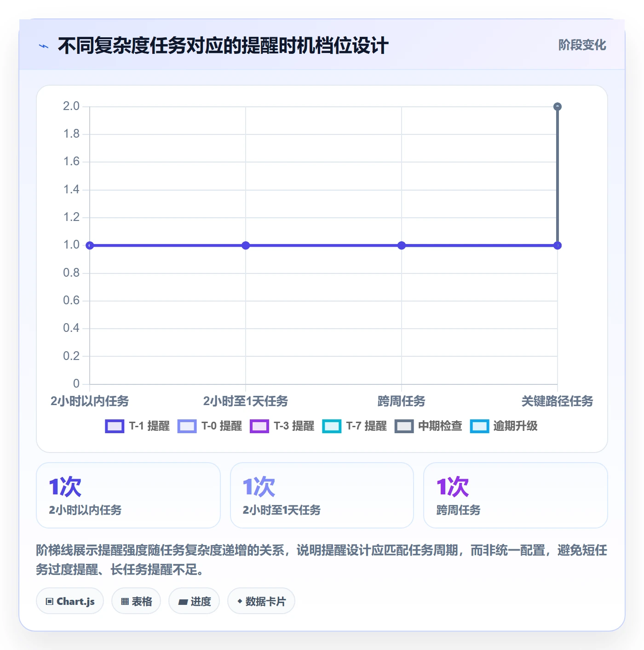Click the 表格 tag chip
The image size is (644, 650).
point(136,601)
